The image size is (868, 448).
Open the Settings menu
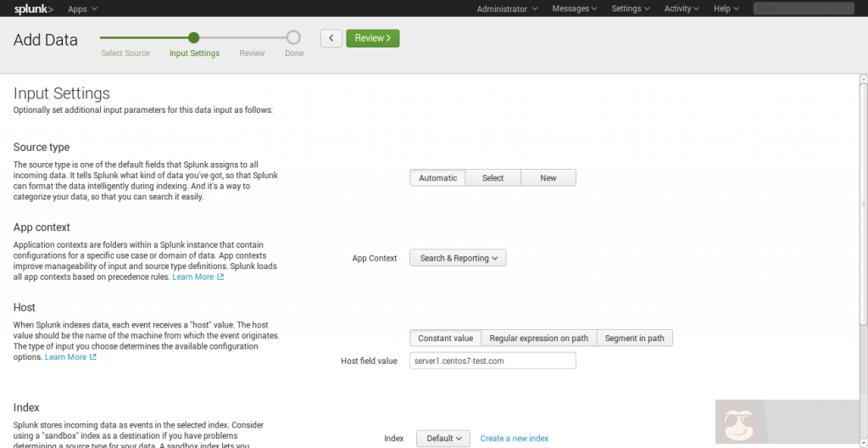click(x=631, y=8)
